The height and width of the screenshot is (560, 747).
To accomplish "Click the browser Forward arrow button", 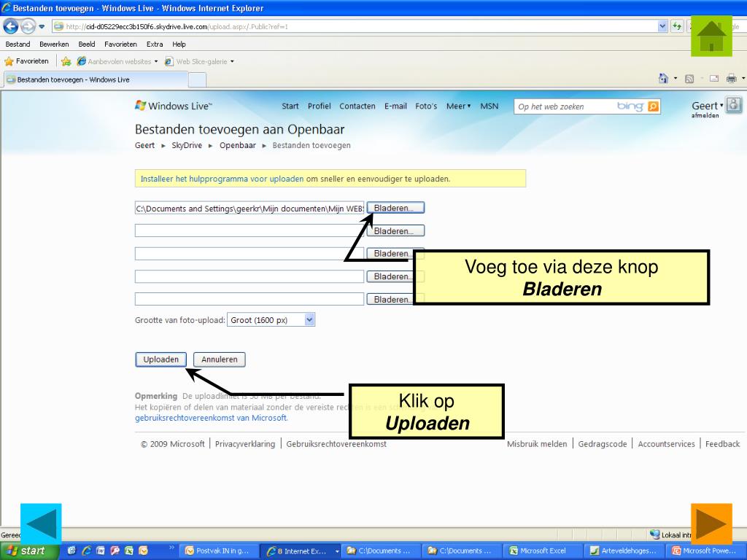I will tap(28, 27).
